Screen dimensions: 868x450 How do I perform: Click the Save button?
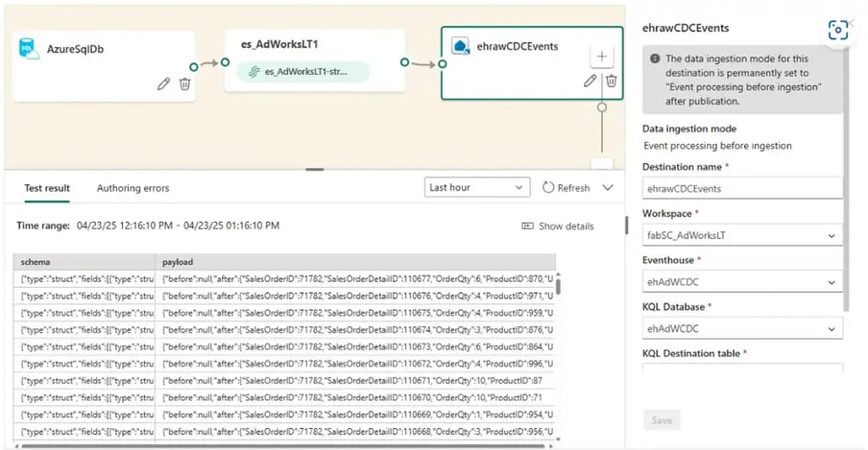(662, 420)
